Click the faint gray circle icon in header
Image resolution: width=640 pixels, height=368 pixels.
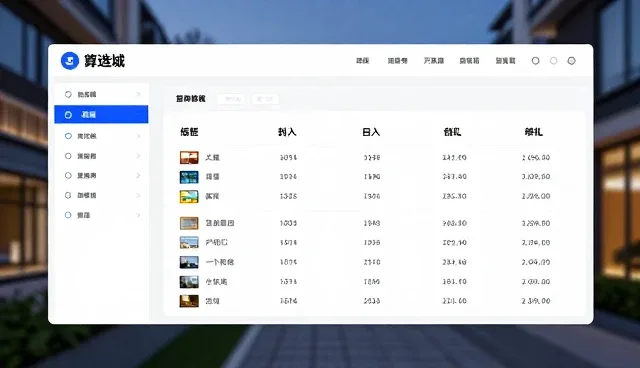pyautogui.click(x=553, y=61)
